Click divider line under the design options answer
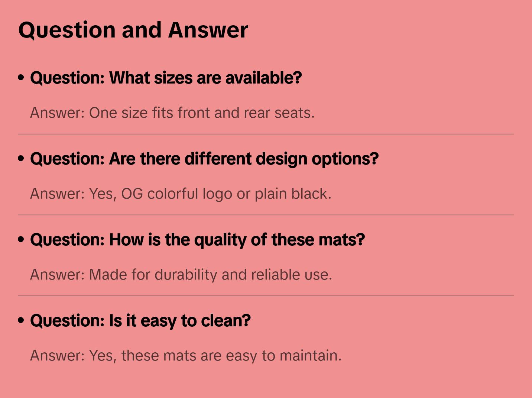The image size is (532, 398). click(x=266, y=215)
